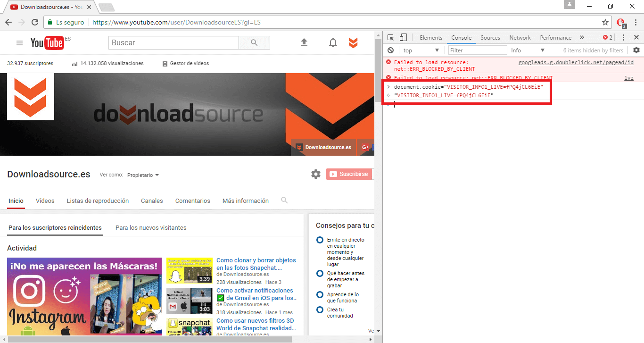Reload the YouTube page
The height and width of the screenshot is (343, 644).
pyautogui.click(x=34, y=22)
